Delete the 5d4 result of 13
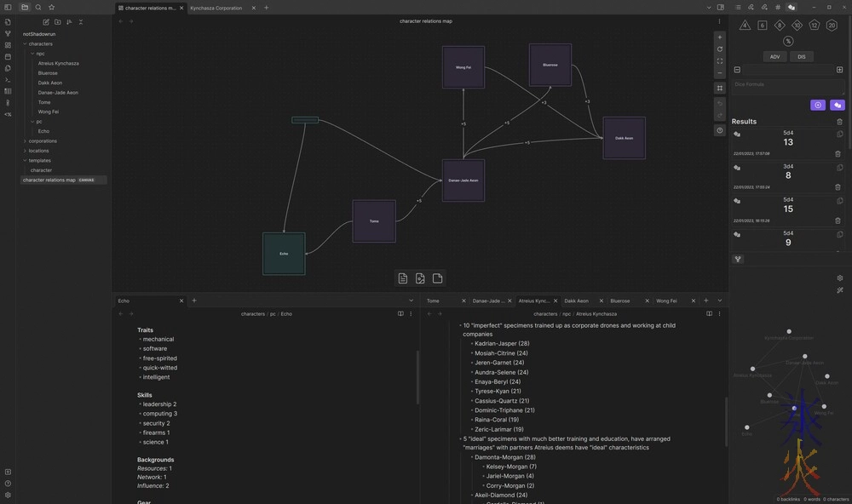Viewport: 852px width, 504px height. (x=838, y=153)
